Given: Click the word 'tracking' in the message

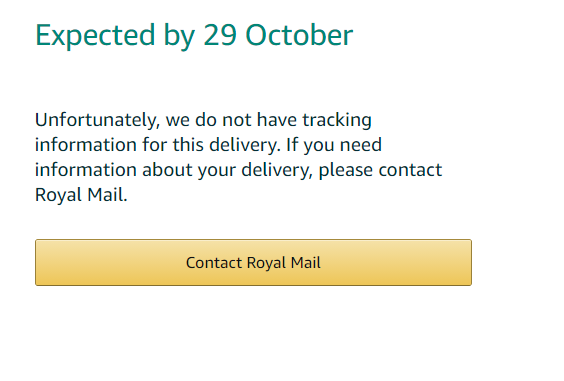Looking at the screenshot, I should tap(337, 121).
